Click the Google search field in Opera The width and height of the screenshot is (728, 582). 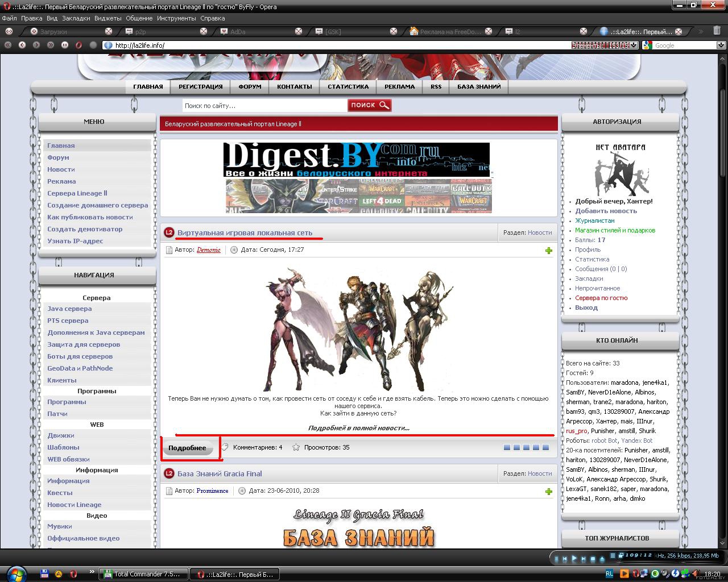(684, 45)
